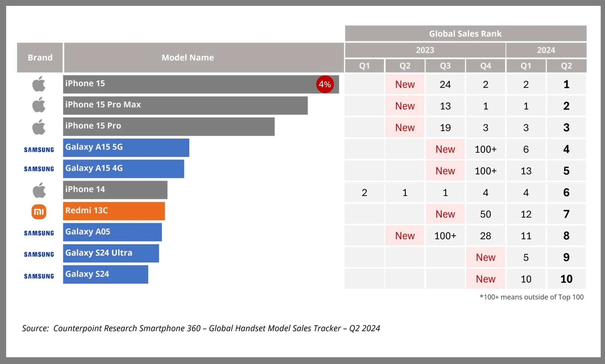Click the Q1 header under 2024

click(526, 66)
